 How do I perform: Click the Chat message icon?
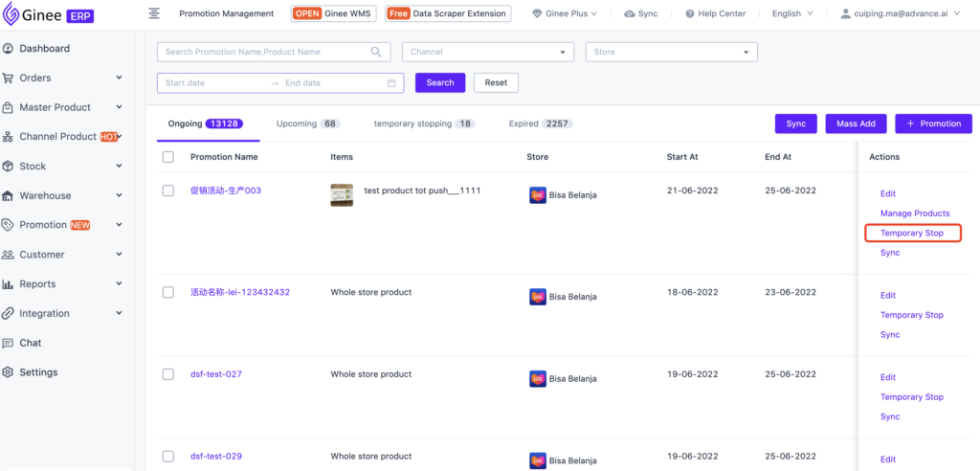(8, 343)
